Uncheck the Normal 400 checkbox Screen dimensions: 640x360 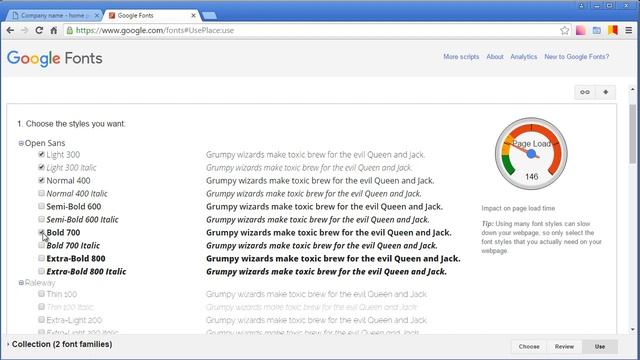point(41,180)
